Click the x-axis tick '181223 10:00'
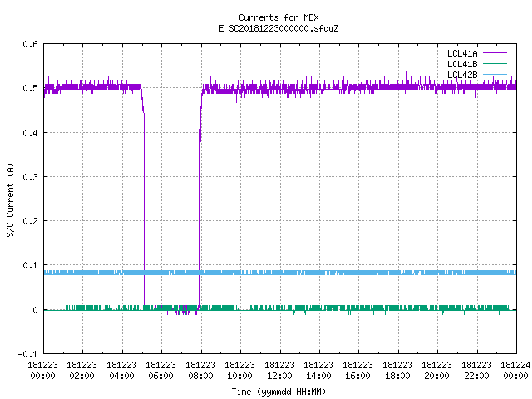The width and height of the screenshot is (532, 399). click(x=239, y=371)
